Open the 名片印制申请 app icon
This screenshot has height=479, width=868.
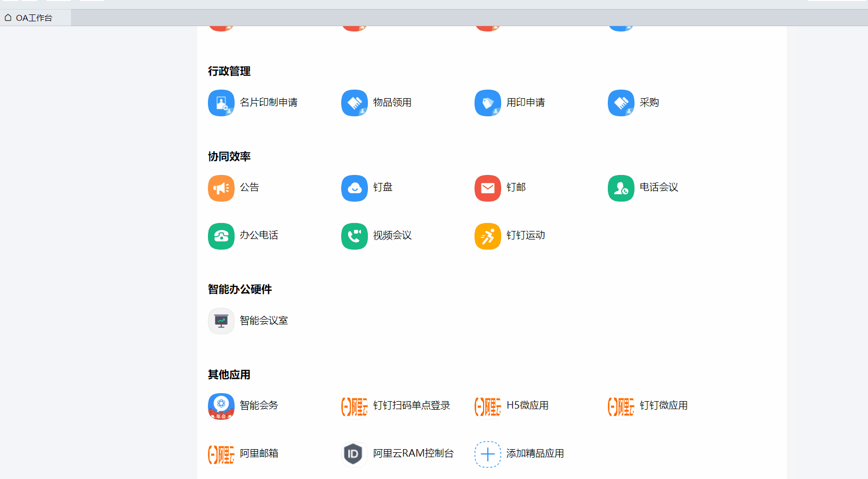coord(221,103)
